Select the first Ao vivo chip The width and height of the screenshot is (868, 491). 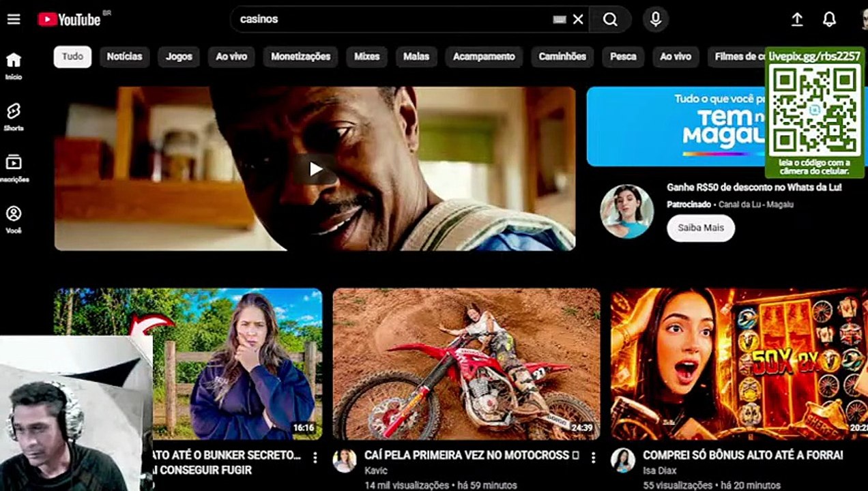pos(231,57)
